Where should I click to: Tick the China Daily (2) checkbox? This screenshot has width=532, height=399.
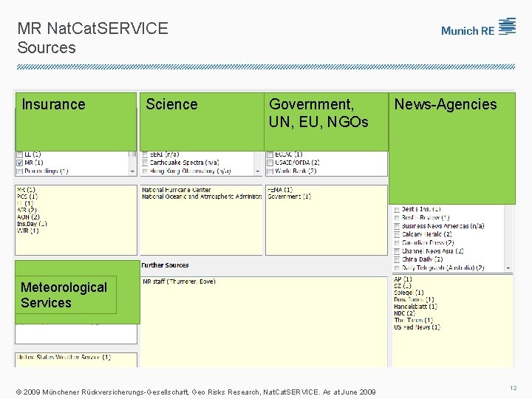point(397,259)
